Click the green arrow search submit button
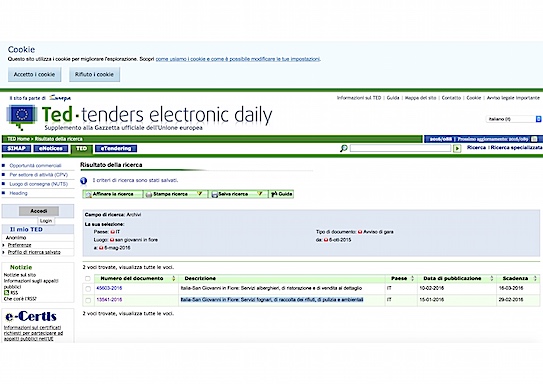 [x=457, y=149]
